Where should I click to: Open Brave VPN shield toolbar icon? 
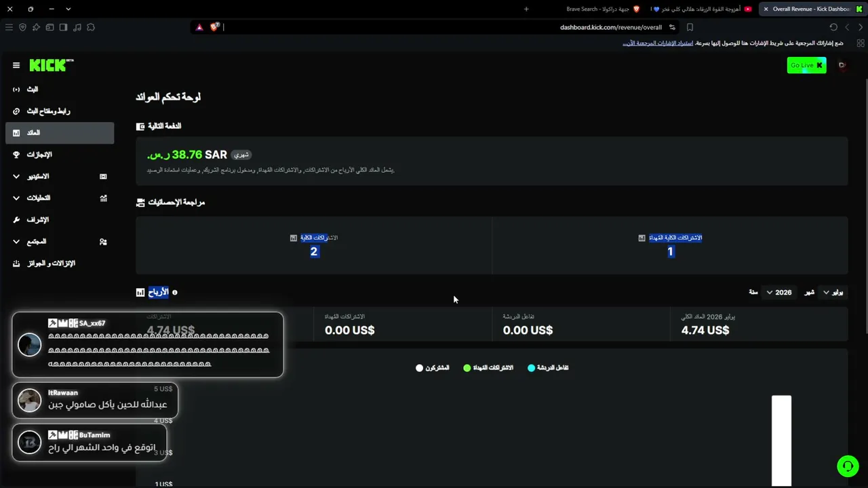pyautogui.click(x=22, y=27)
